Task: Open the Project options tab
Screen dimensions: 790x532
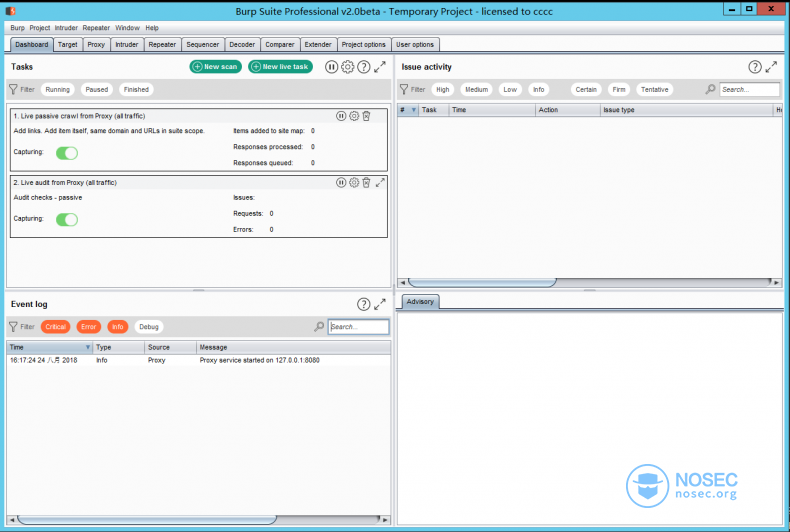Action: click(363, 44)
